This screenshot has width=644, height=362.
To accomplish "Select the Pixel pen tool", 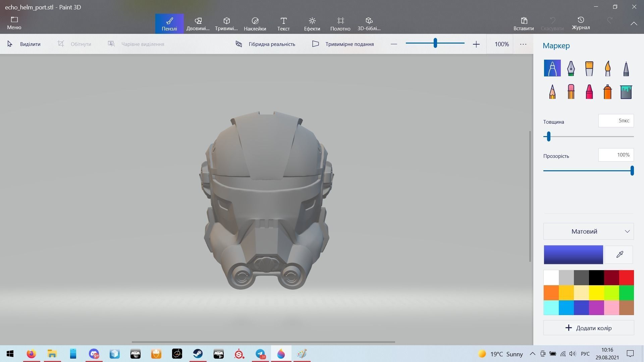I will tap(626, 68).
